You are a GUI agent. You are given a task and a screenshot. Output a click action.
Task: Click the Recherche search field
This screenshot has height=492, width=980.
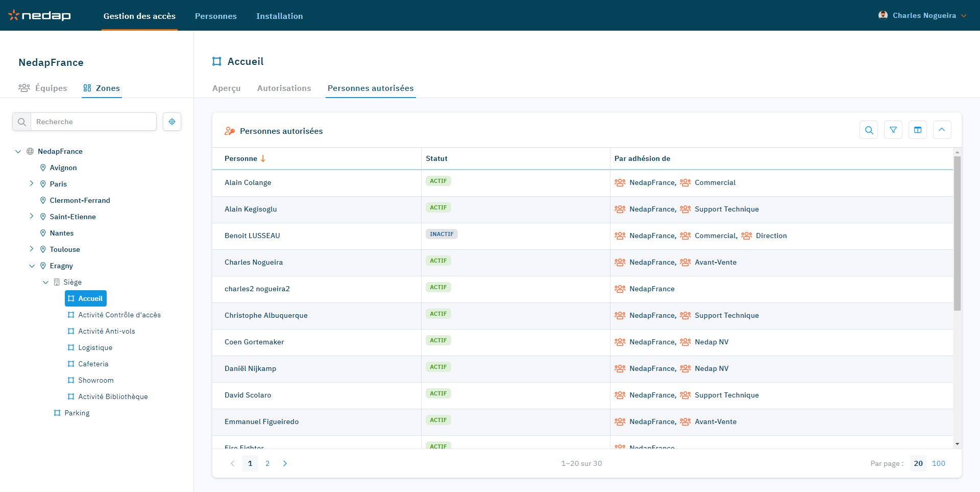click(93, 122)
